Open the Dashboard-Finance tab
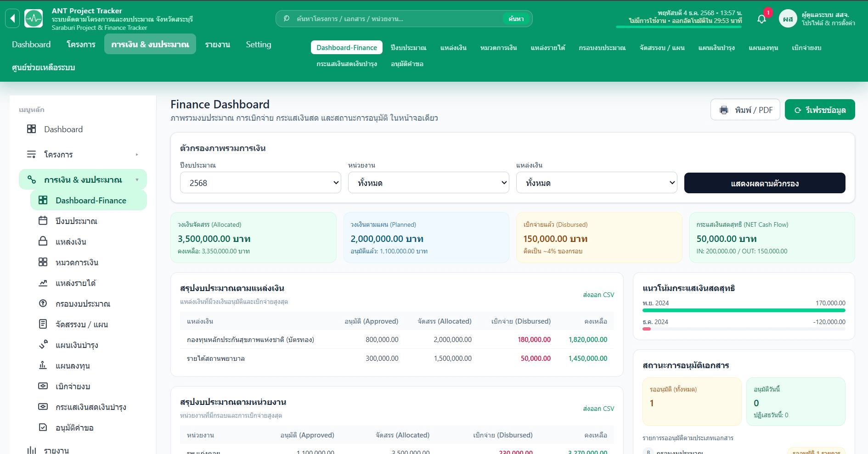The width and height of the screenshot is (868, 454). (x=346, y=47)
